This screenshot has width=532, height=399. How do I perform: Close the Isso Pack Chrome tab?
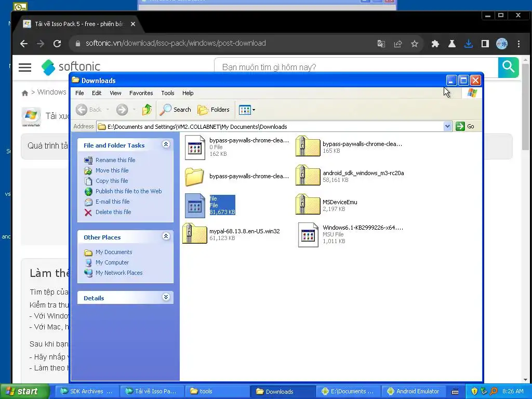coord(133,24)
